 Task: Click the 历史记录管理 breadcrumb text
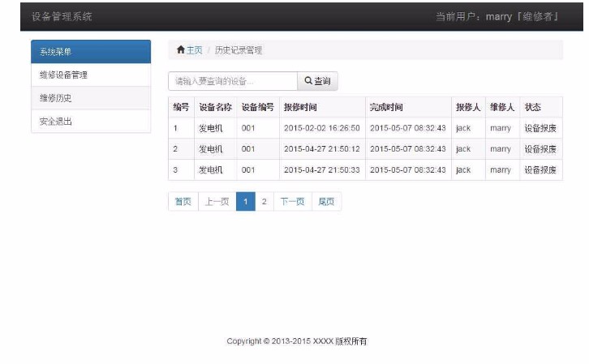[x=239, y=50]
